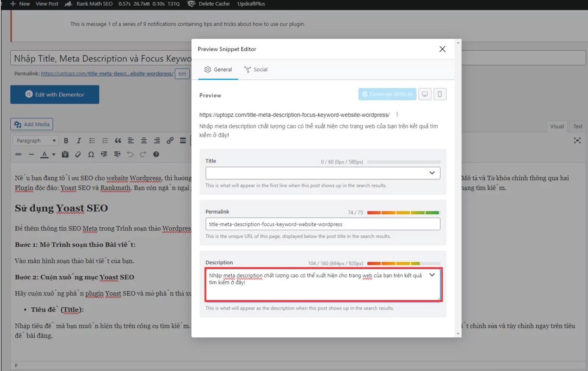The image size is (588, 371).
Task: Apply the text color
Action: 45,154
